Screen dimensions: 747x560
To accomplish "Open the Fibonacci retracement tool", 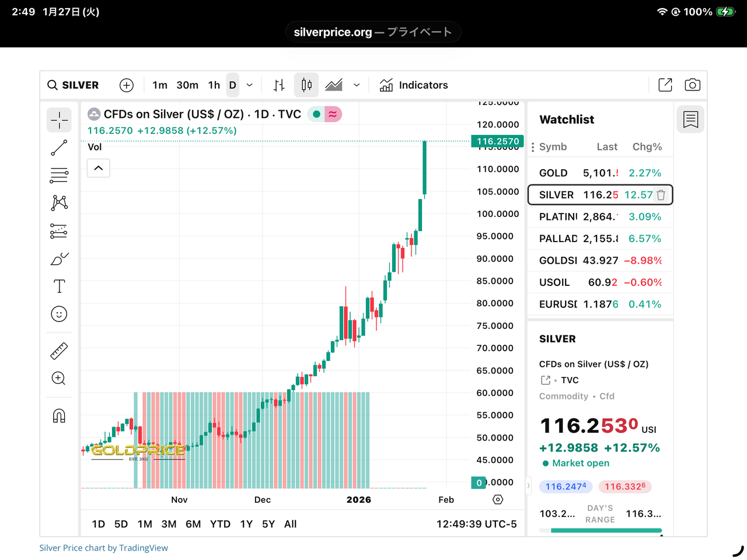I will [59, 175].
